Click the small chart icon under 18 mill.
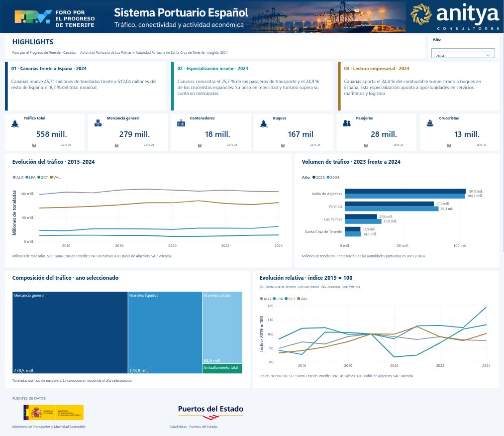This screenshot has height=436, width=504. coord(200,146)
